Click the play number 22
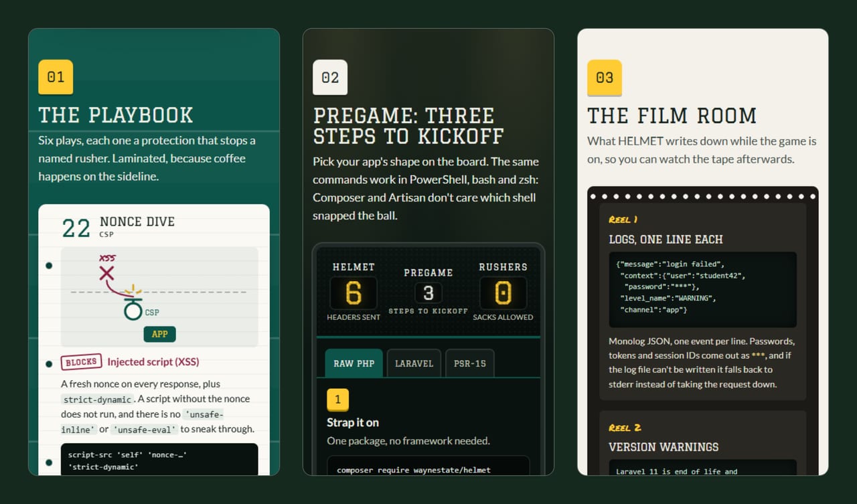 click(76, 228)
